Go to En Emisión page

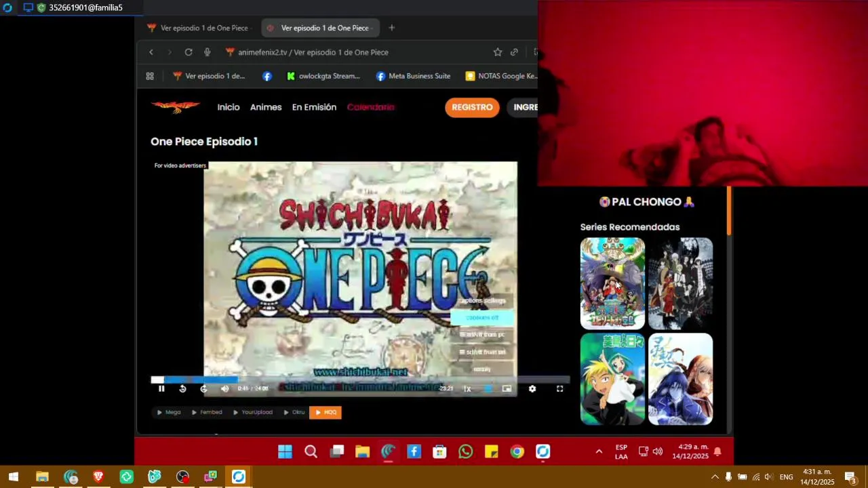click(314, 107)
